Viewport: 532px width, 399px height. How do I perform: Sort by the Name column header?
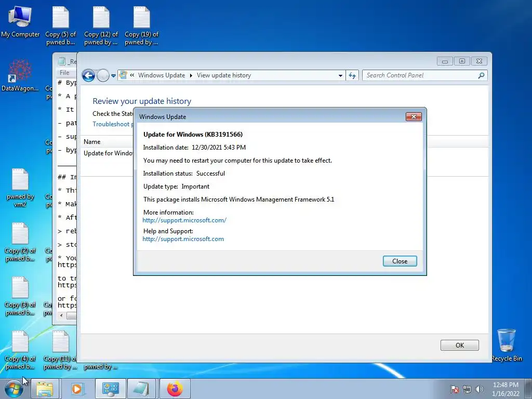(x=92, y=142)
